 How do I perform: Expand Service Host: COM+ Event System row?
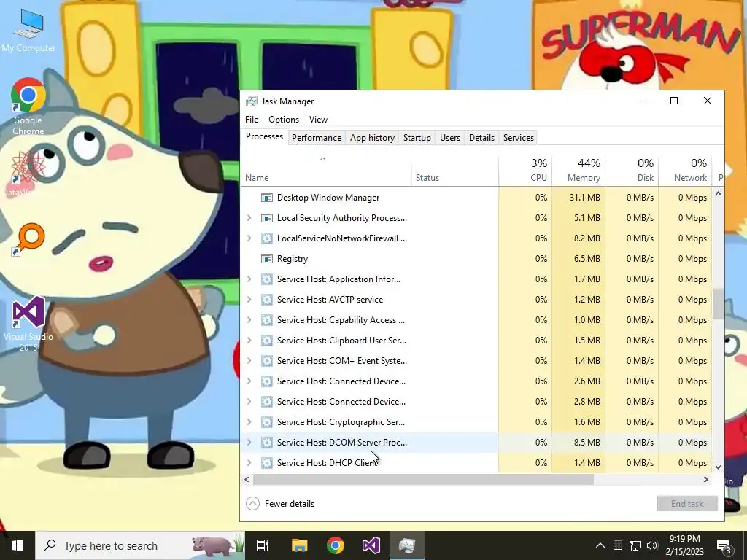tap(249, 361)
